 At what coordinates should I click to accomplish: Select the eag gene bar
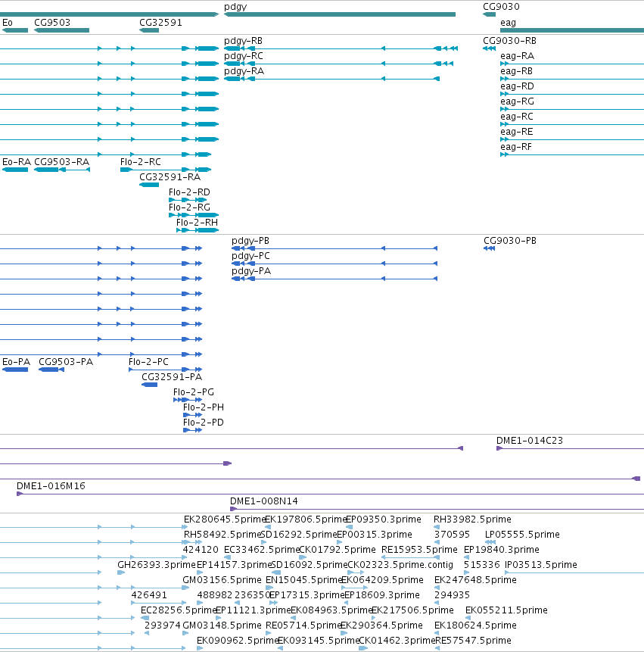[572, 30]
